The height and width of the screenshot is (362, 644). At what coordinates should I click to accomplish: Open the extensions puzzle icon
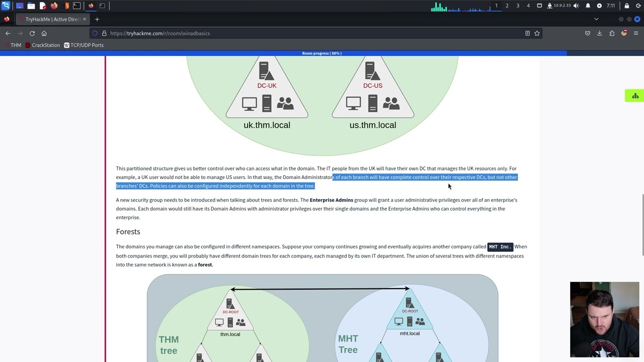pos(612,33)
